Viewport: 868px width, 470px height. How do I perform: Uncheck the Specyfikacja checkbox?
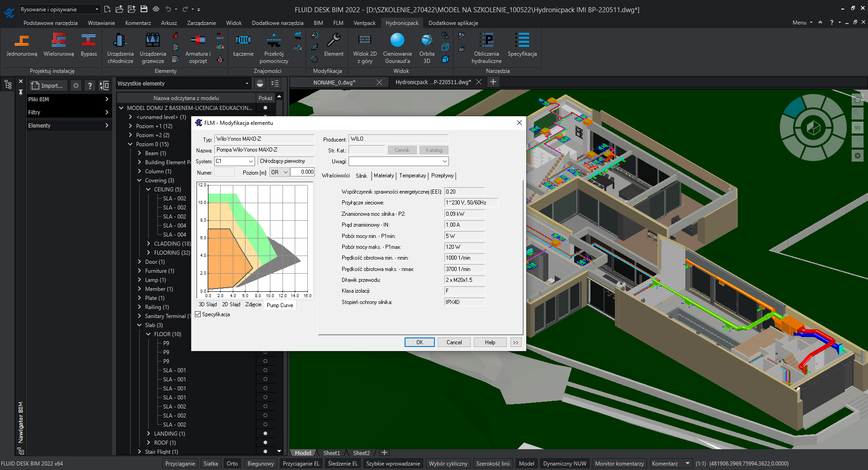point(198,314)
